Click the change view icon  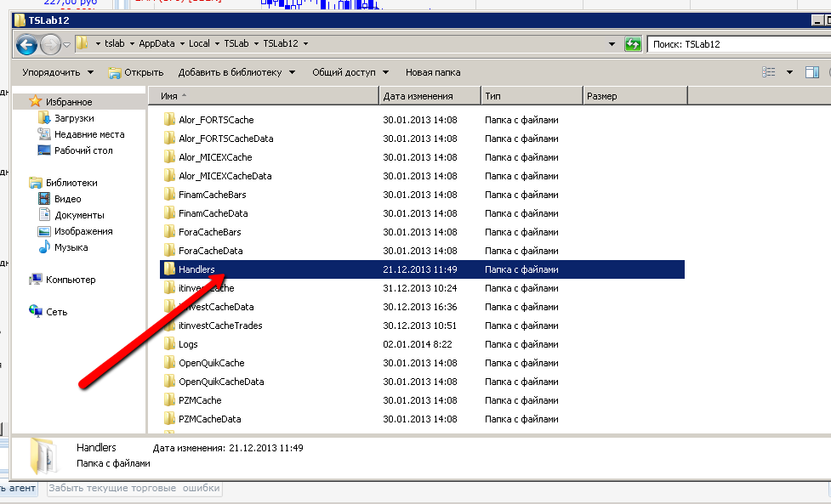pos(768,72)
